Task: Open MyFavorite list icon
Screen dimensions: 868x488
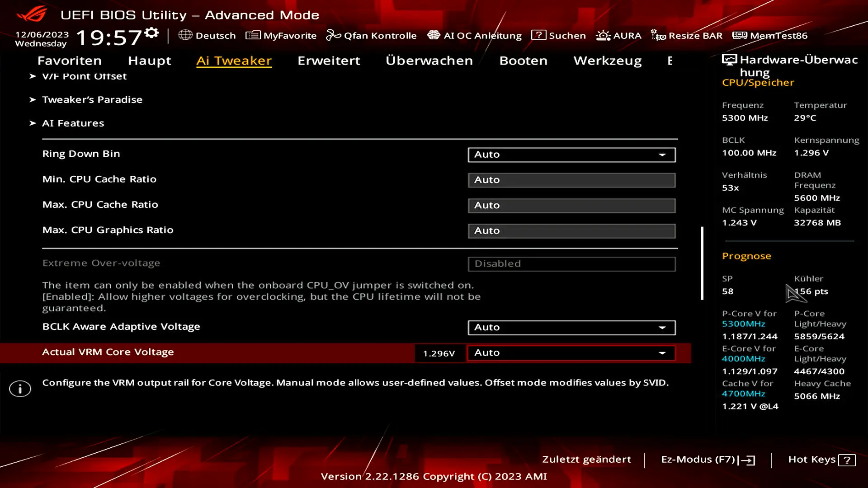Action: click(x=253, y=35)
